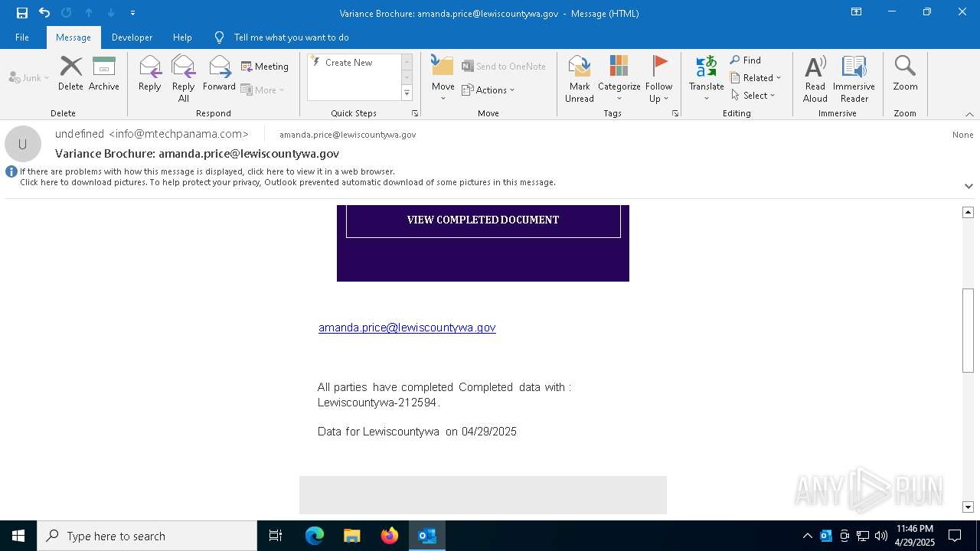Translate the message
This screenshot has width=980, height=551.
coord(706,78)
